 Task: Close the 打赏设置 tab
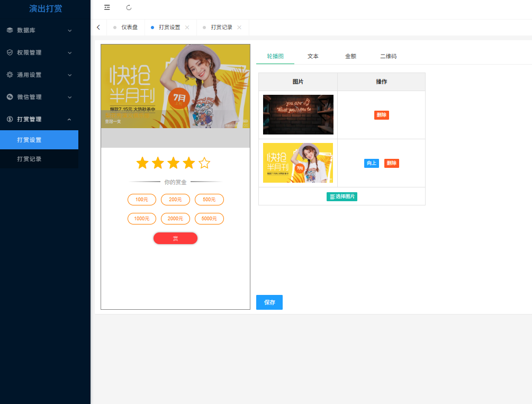point(187,27)
